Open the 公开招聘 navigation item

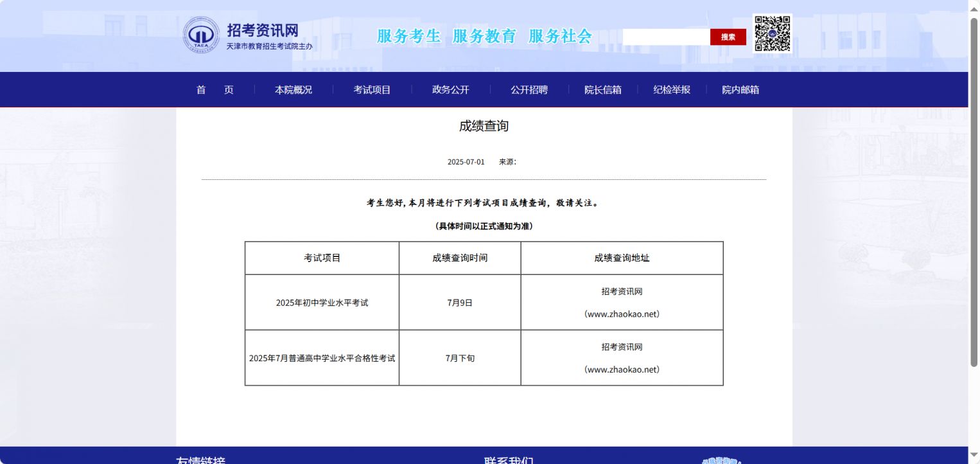529,90
